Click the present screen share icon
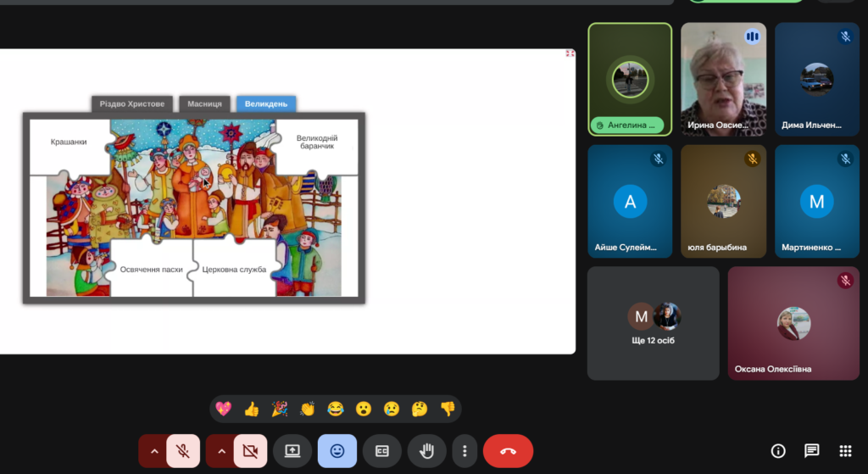The height and width of the screenshot is (474, 868). click(292, 451)
